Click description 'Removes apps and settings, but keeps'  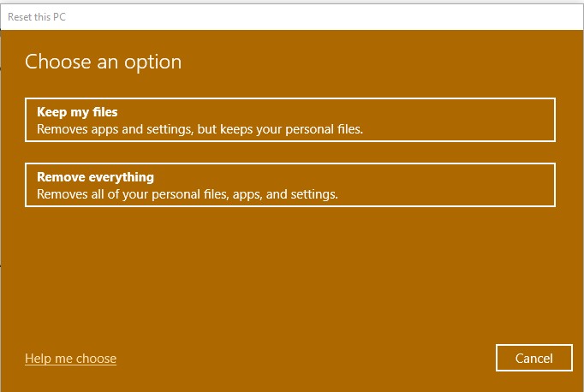[x=200, y=130]
